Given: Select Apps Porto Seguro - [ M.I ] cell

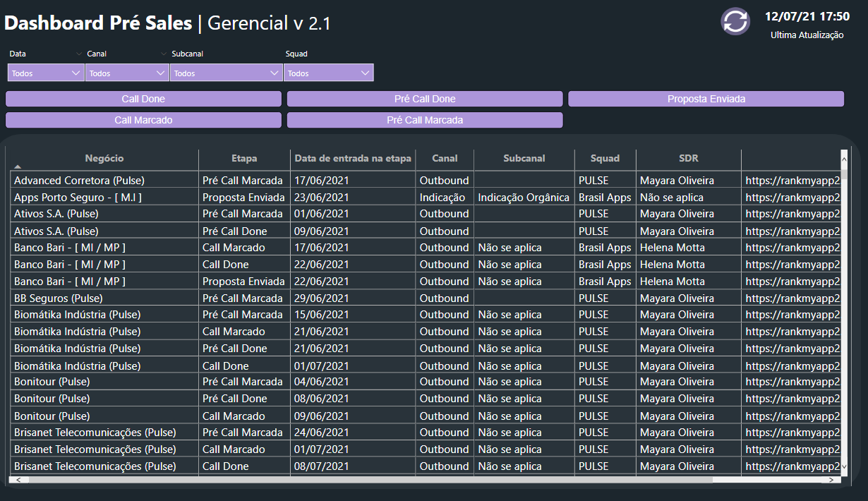Looking at the screenshot, I should coord(78,198).
